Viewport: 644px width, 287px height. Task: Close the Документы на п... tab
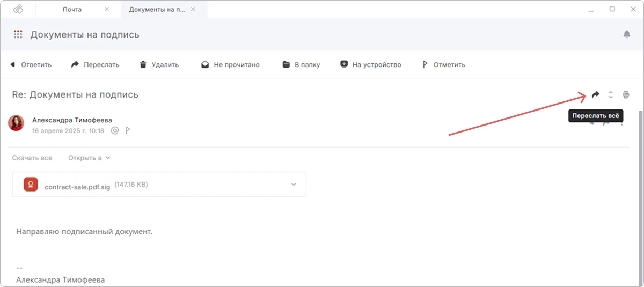coord(193,9)
